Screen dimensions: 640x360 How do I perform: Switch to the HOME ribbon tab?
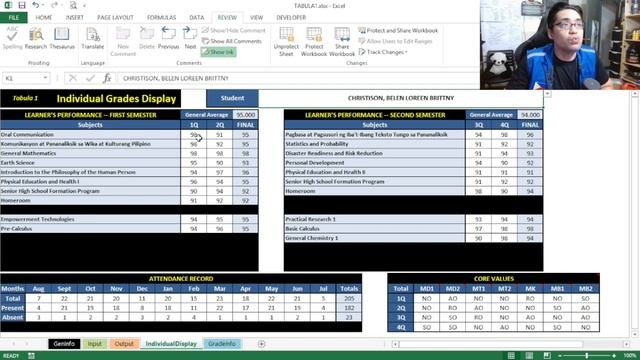pyautogui.click(x=44, y=18)
